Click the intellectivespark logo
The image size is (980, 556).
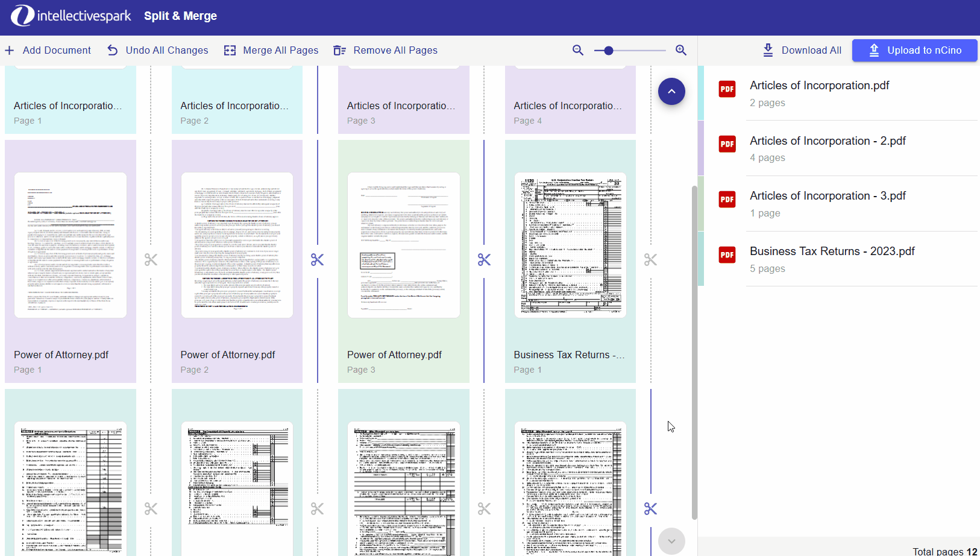[x=71, y=16]
